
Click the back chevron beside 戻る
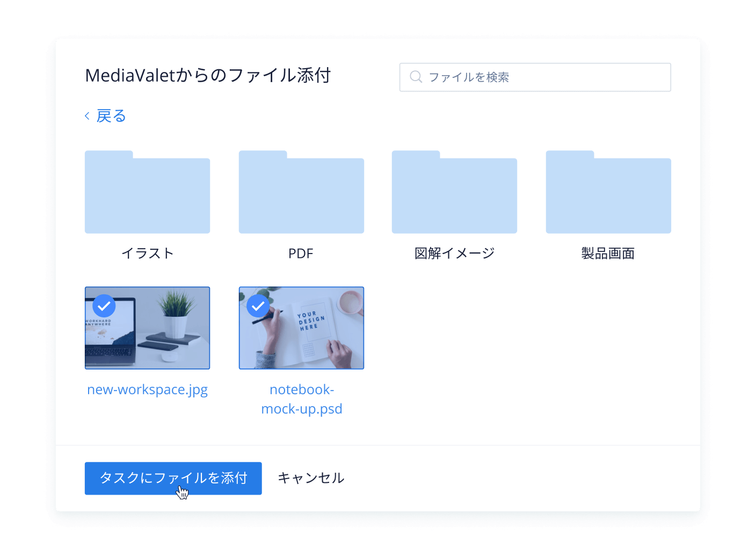(87, 115)
